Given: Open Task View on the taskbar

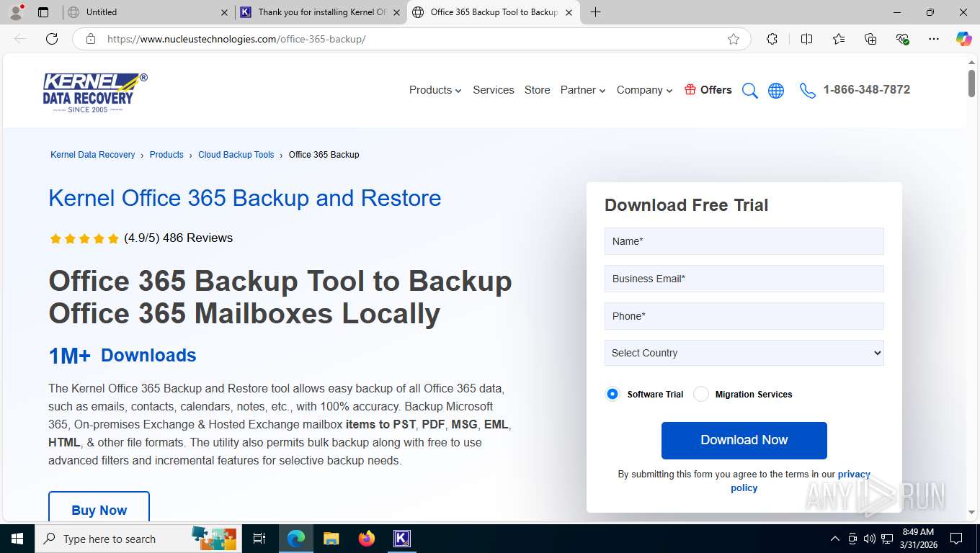Looking at the screenshot, I should point(259,539).
